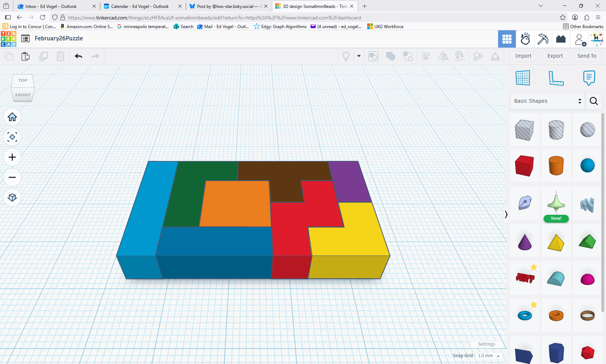Zoom in with the plus icon
The image size is (606, 364).
point(12,157)
